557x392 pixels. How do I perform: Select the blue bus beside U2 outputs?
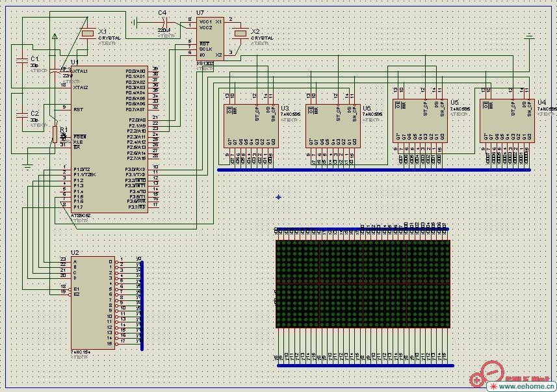coord(142,306)
